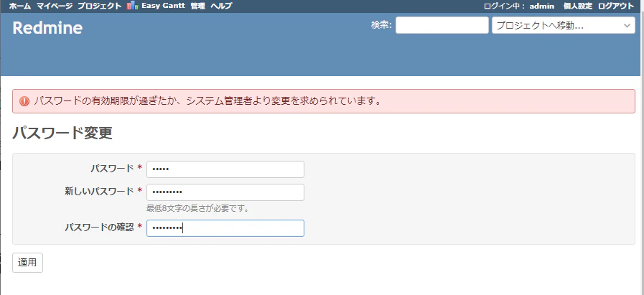The height and width of the screenshot is (295, 644).
Task: Open the 管理 administration menu
Action: click(x=197, y=6)
